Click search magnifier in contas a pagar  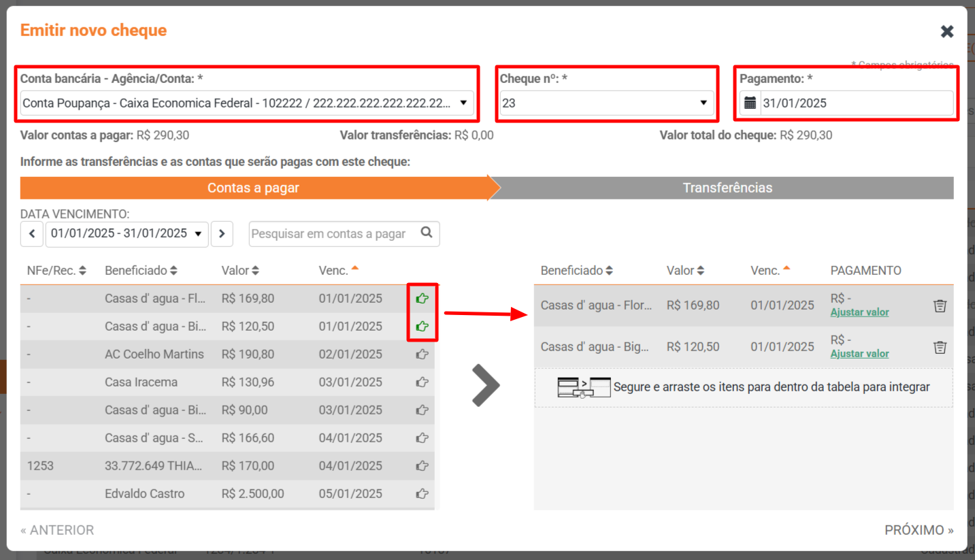pyautogui.click(x=427, y=233)
